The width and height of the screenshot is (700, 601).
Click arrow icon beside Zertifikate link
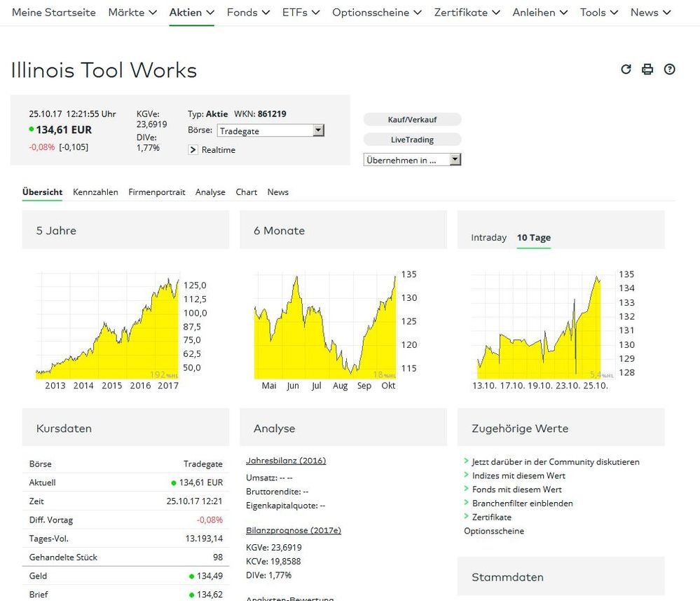(467, 517)
